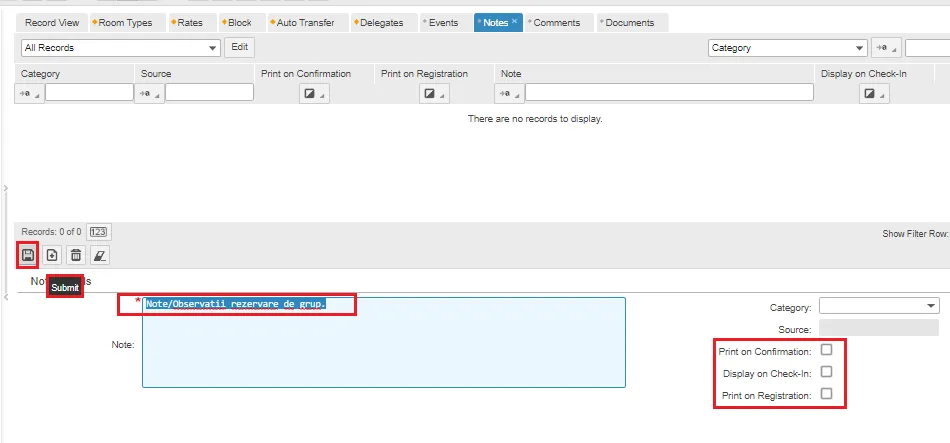Switch to Record View tab

pyautogui.click(x=52, y=22)
